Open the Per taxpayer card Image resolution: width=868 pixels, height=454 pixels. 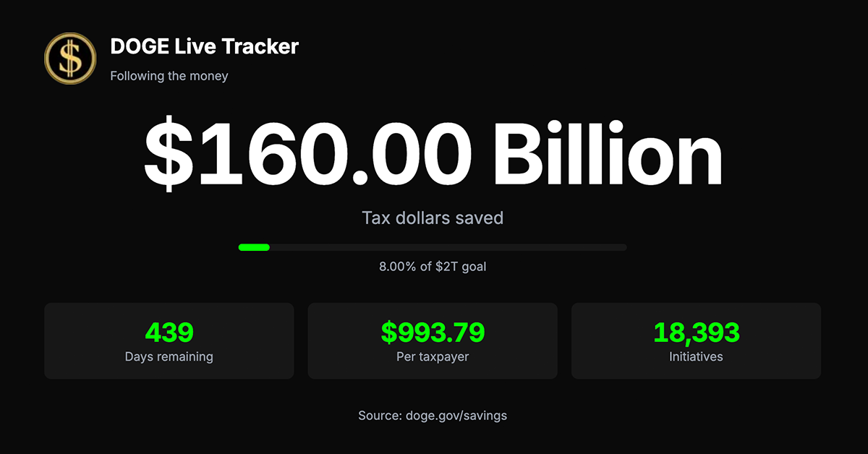tap(433, 340)
